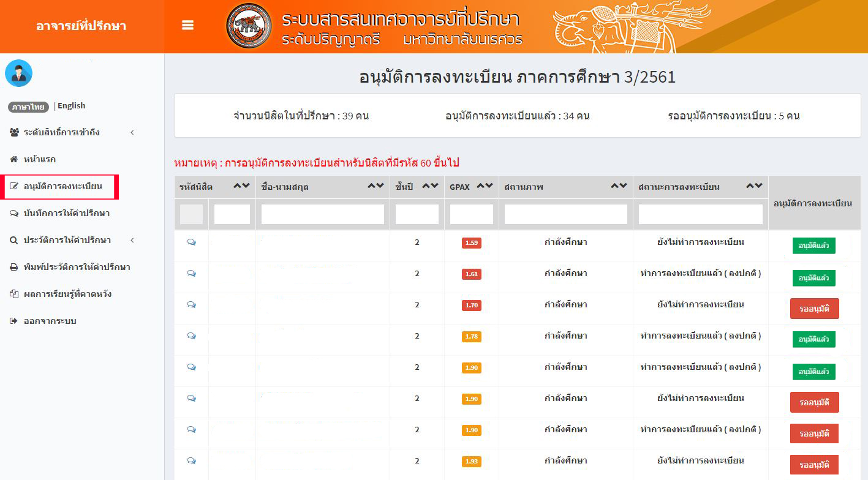This screenshot has height=480, width=868.
Task: Click chat icon in the 1.61 GPAX row
Action: coord(191,274)
